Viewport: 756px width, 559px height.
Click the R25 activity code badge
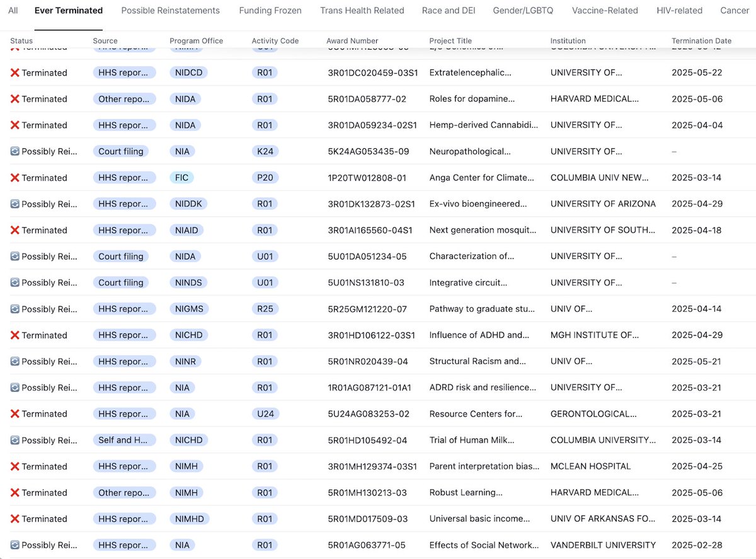coord(265,309)
